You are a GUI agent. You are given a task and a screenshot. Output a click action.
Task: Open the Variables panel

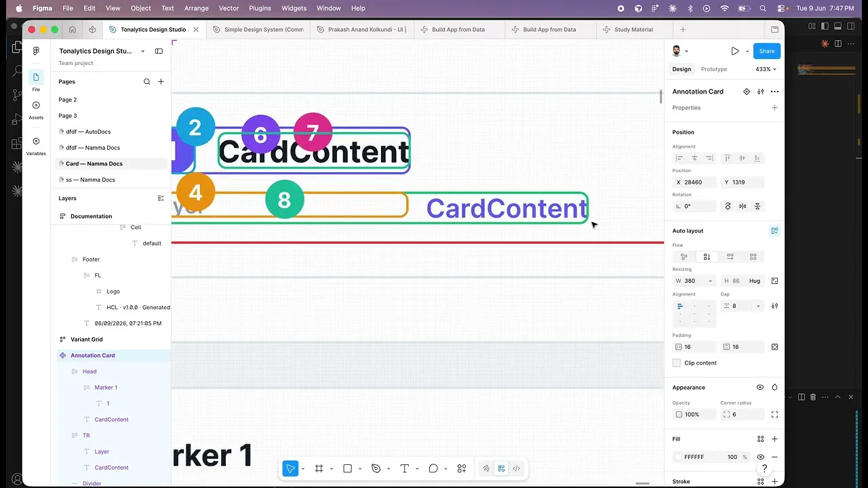36,145
